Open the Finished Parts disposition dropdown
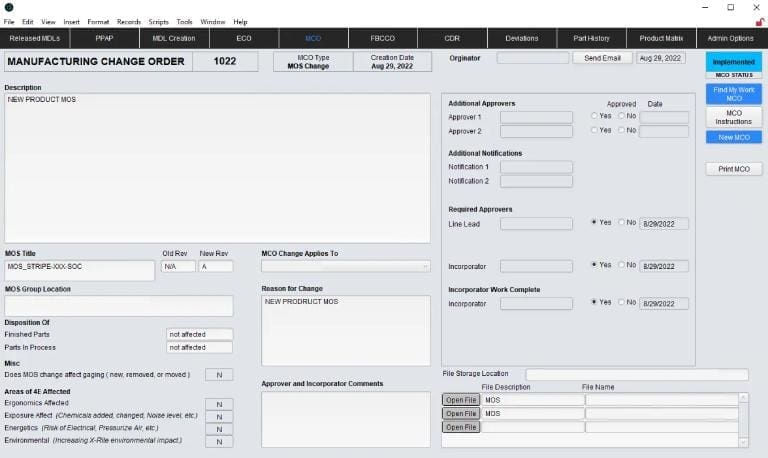Image resolution: width=768 pixels, height=458 pixels. point(199,335)
